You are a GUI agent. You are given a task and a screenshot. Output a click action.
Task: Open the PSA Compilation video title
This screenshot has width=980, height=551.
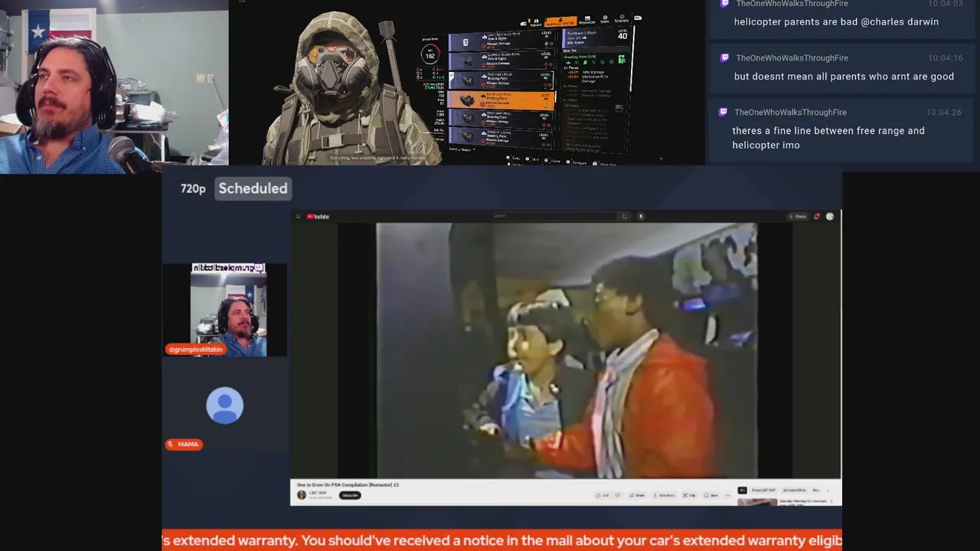tap(348, 485)
